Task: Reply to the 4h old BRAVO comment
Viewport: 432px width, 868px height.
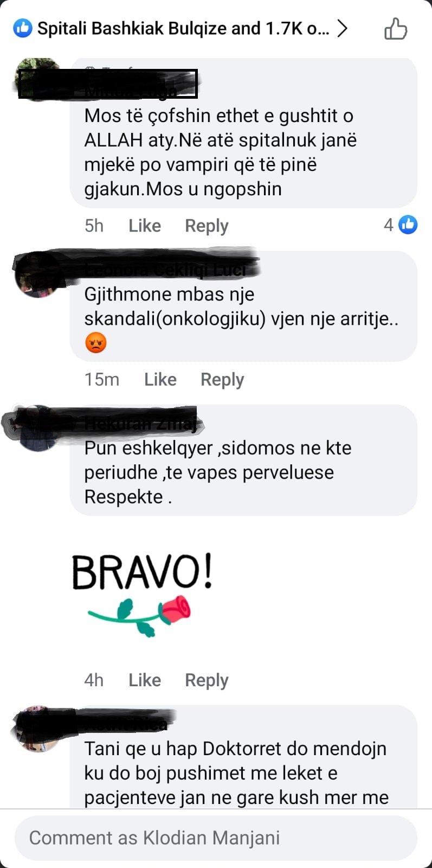Action: click(x=207, y=680)
